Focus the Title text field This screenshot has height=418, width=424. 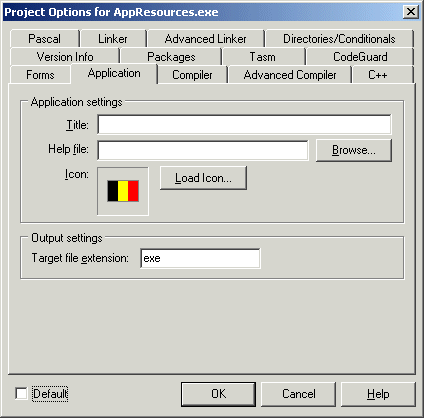click(x=244, y=124)
